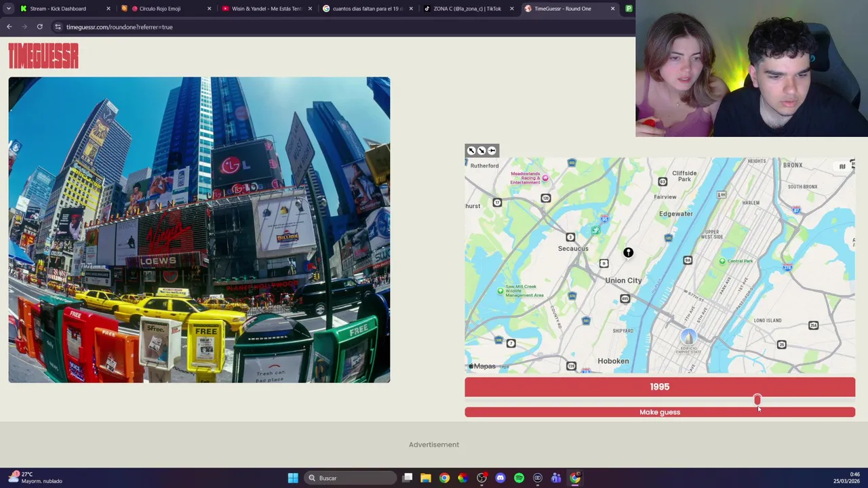The width and height of the screenshot is (868, 488).
Task: Click the Hoboken label on map
Action: click(x=613, y=361)
